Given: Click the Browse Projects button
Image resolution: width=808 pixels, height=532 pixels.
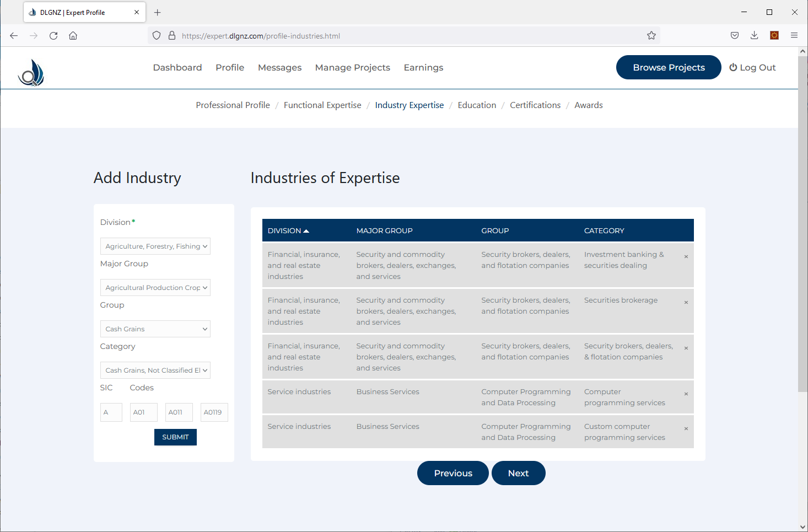Looking at the screenshot, I should coord(669,67).
